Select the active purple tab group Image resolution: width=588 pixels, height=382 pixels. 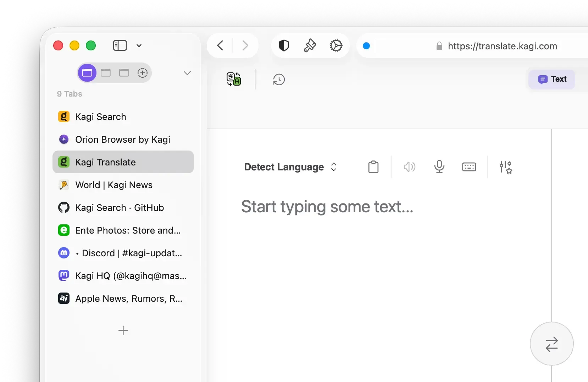[x=87, y=73]
